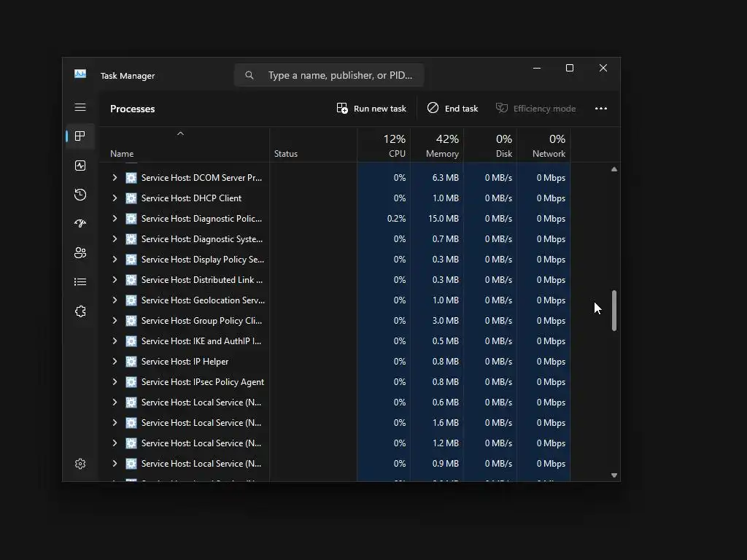Image resolution: width=747 pixels, height=560 pixels.
Task: Expand Service Host: IKE and AuthIP
Action: (x=115, y=341)
